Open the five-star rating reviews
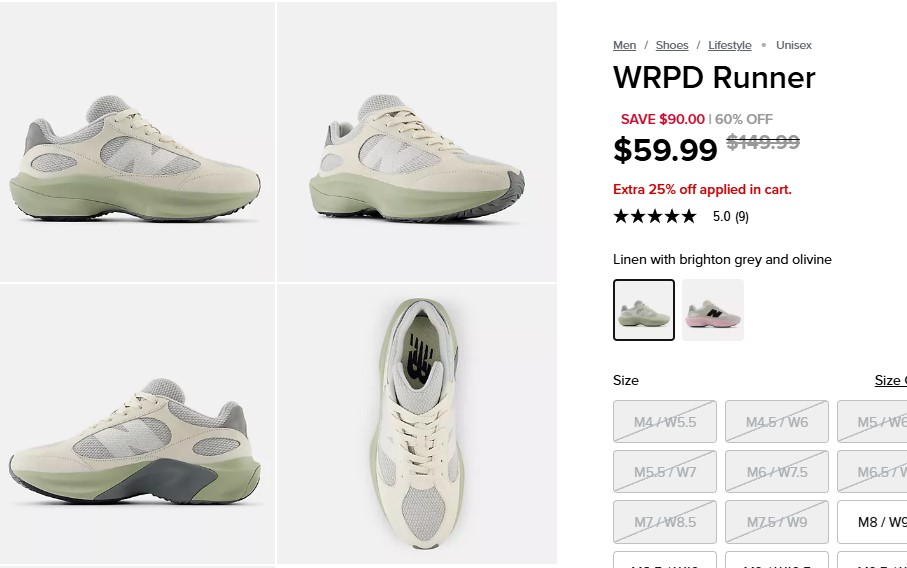 [x=655, y=216]
